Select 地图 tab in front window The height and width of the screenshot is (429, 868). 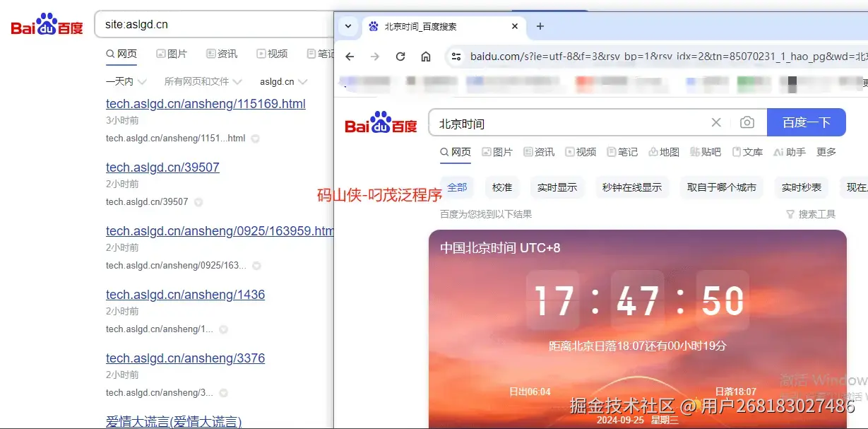coord(664,152)
